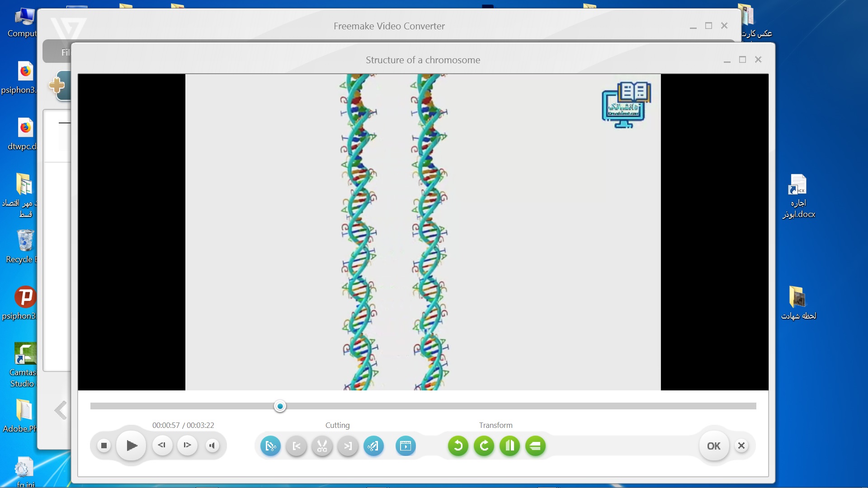
Task: Rotate the video counterclockwise
Action: (458, 446)
